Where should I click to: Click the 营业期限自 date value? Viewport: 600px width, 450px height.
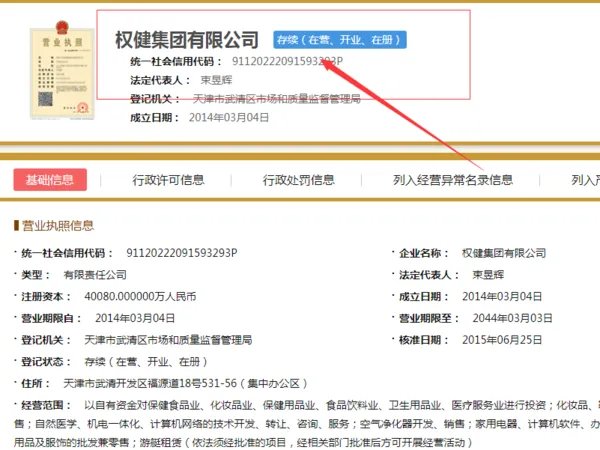click(x=135, y=318)
